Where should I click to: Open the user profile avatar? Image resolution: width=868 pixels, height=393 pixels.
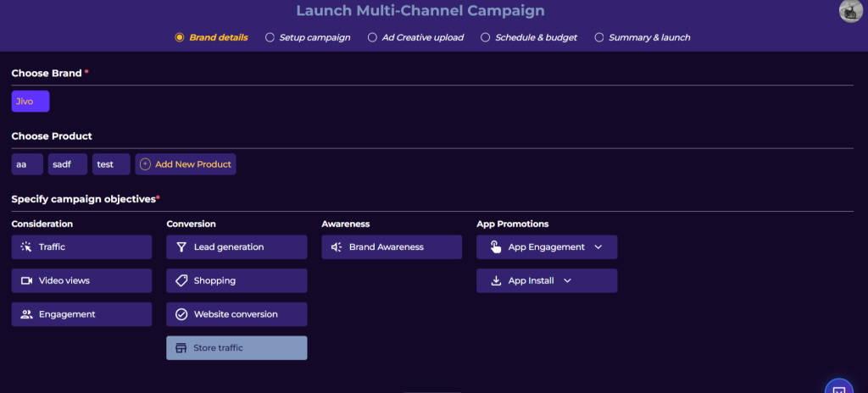pos(850,11)
